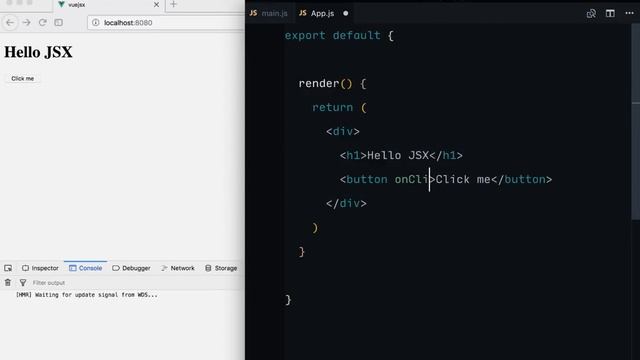Close the vuejsx browser tab
This screenshot has width=640, height=360.
(x=156, y=4)
